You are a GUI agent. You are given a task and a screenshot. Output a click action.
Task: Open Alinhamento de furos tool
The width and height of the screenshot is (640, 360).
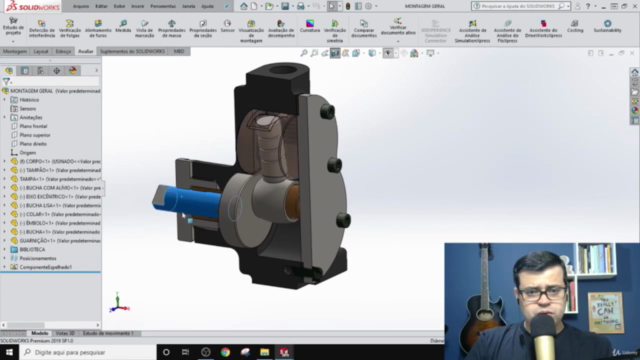pyautogui.click(x=98, y=29)
